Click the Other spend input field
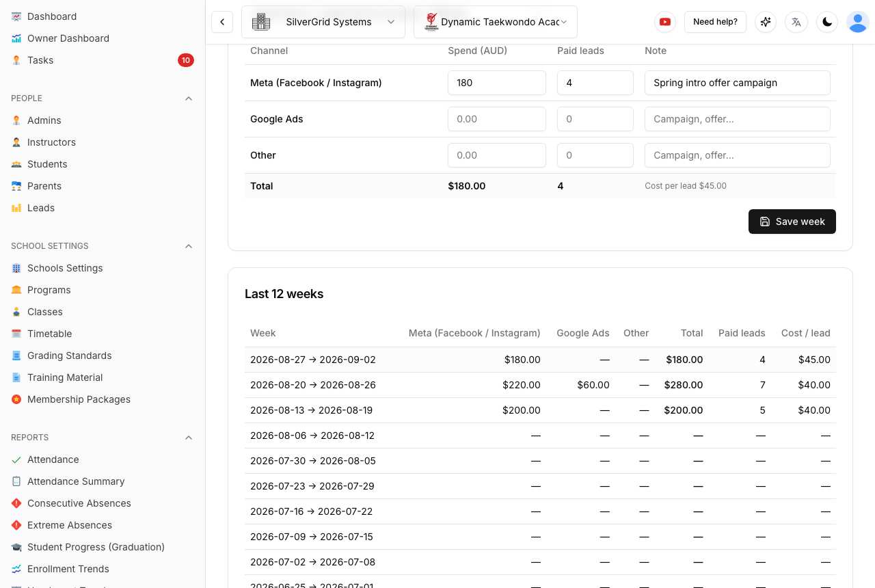The image size is (875, 588). pos(497,155)
